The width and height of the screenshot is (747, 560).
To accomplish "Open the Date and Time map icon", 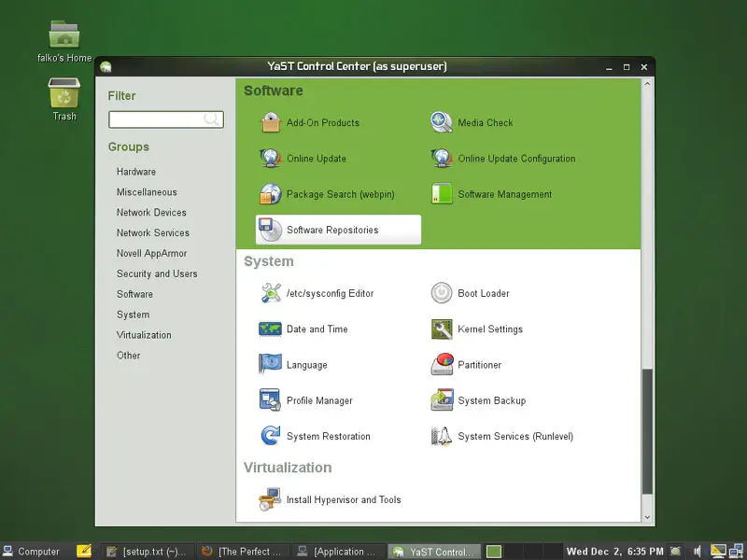I will pos(270,329).
